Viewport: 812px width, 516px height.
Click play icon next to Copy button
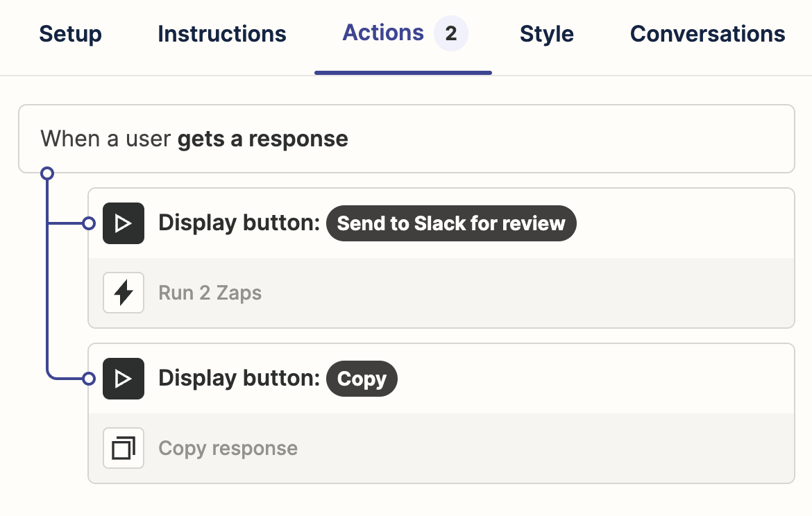coord(124,379)
